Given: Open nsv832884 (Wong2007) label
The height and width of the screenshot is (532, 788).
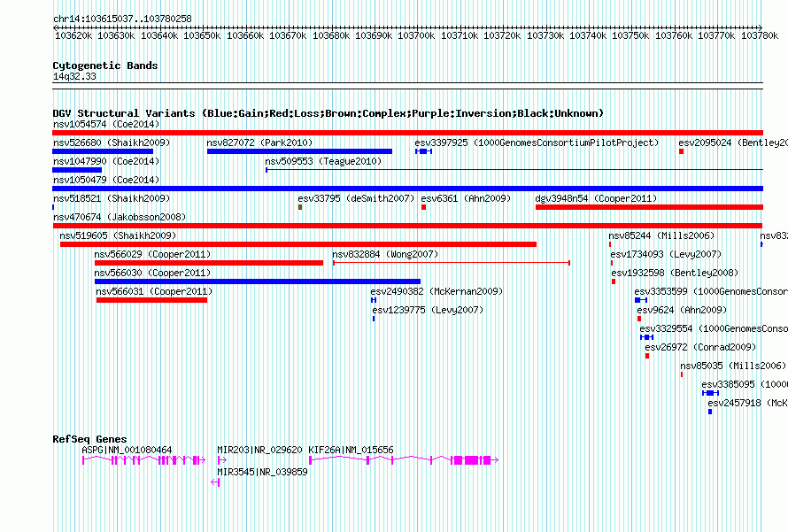Looking at the screenshot, I should 385,254.
